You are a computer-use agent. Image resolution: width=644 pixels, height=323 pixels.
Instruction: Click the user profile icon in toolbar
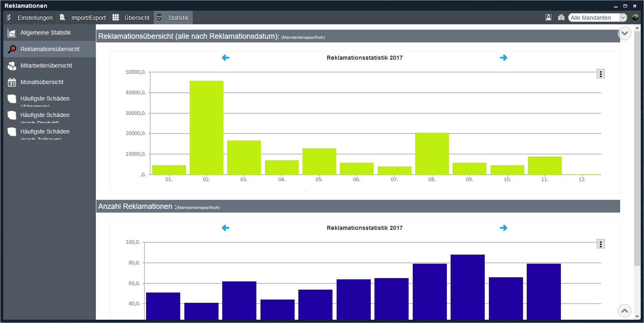[x=549, y=17]
